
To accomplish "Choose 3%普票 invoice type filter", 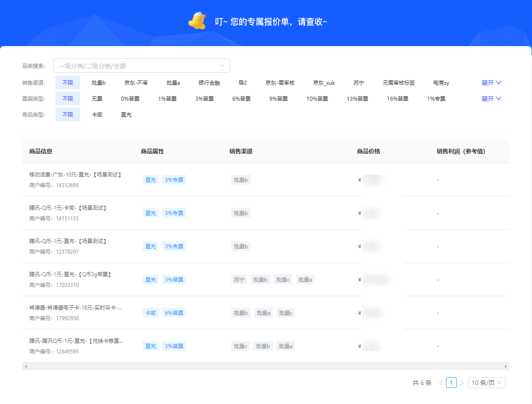I will coord(204,99).
